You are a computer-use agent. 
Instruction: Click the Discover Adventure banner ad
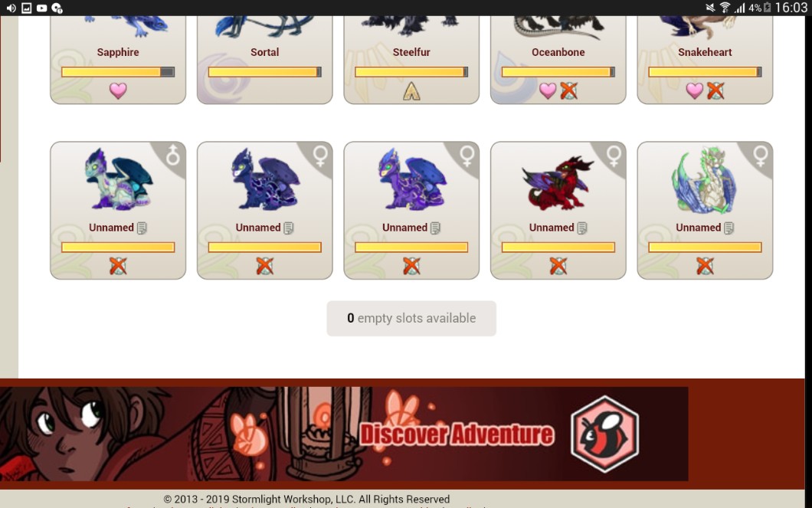coord(344,434)
